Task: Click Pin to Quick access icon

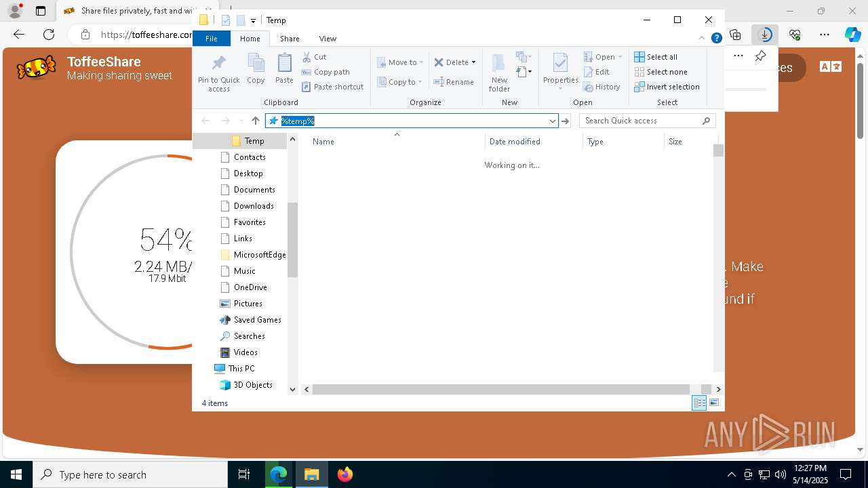Action: coord(218,73)
